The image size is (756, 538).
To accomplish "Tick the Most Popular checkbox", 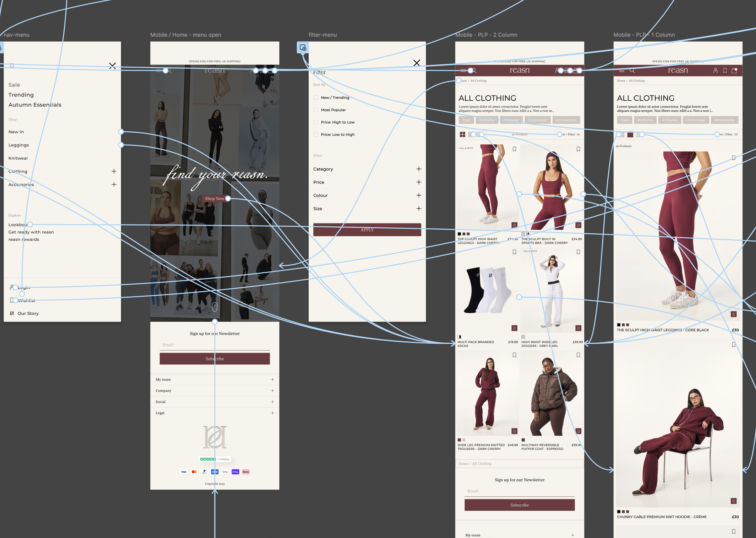I will tap(315, 110).
